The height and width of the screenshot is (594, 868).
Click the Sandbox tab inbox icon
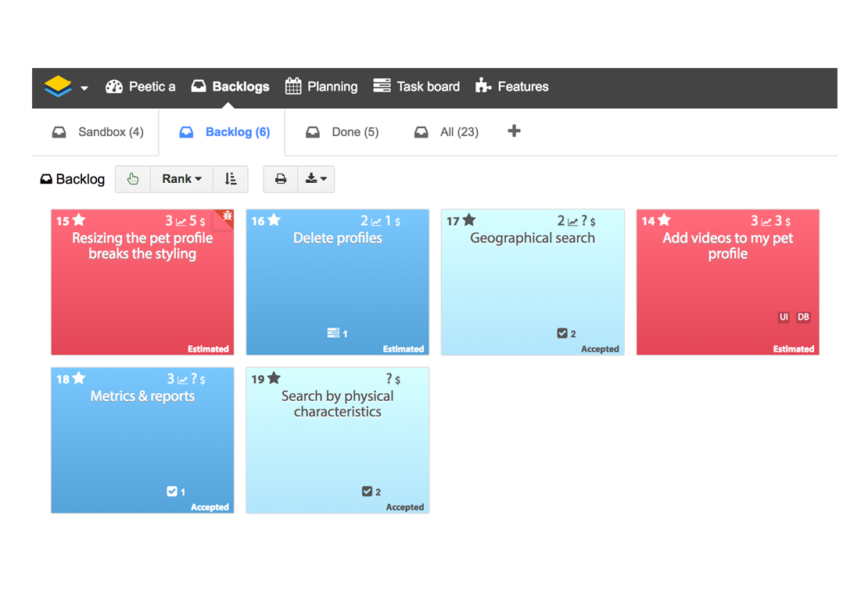tap(59, 132)
